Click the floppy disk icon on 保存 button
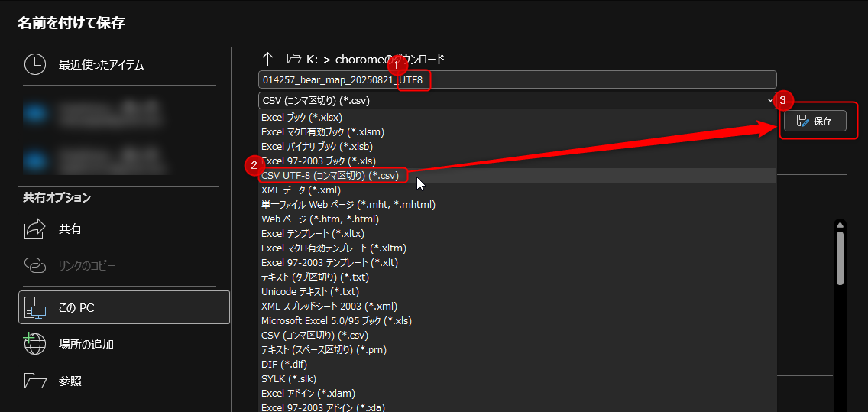 pyautogui.click(x=802, y=121)
